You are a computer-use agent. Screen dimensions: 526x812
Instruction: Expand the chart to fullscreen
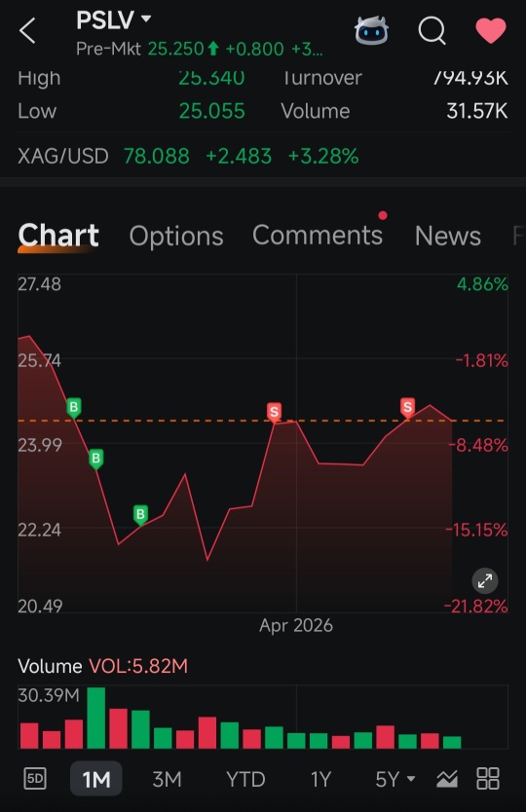[485, 581]
